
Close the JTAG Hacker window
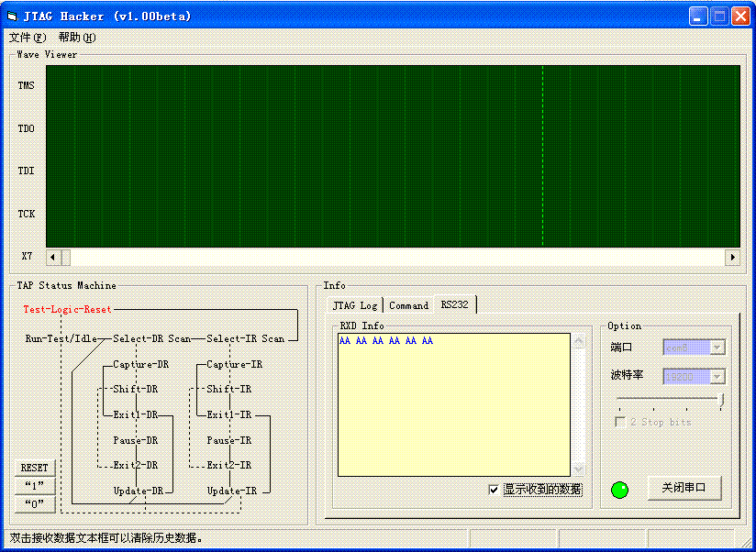point(740,17)
